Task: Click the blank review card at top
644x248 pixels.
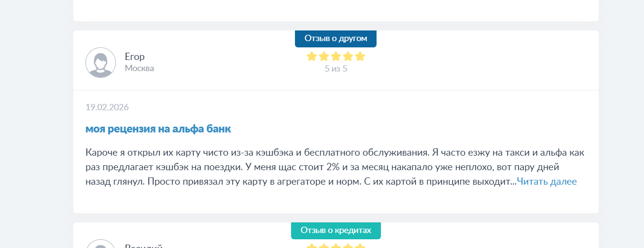Action: tap(336, 10)
